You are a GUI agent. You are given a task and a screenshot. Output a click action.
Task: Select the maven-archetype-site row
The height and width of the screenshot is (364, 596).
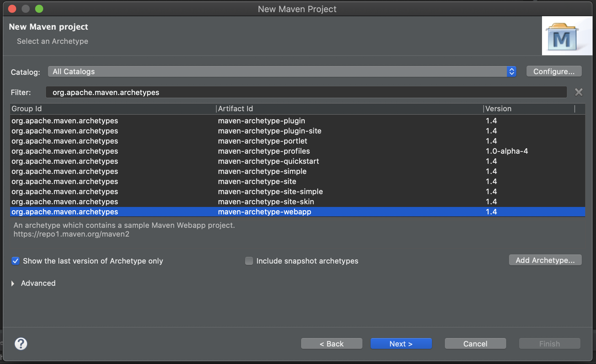coord(298,181)
